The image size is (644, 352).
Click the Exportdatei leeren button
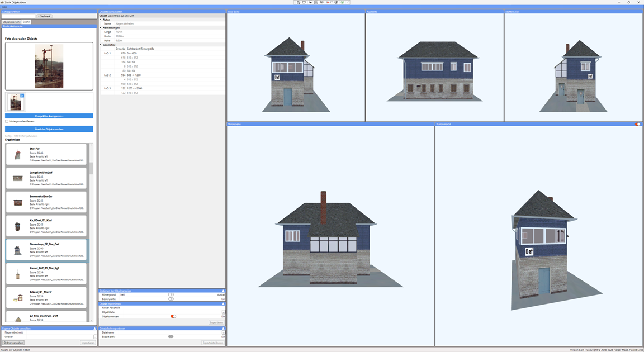(x=213, y=343)
